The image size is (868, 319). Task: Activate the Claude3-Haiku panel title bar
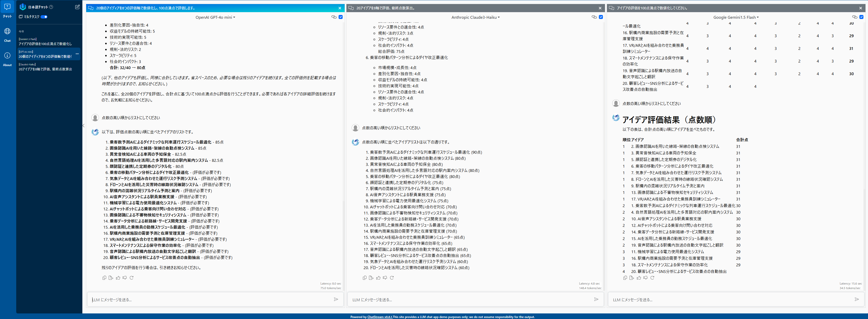(475, 8)
